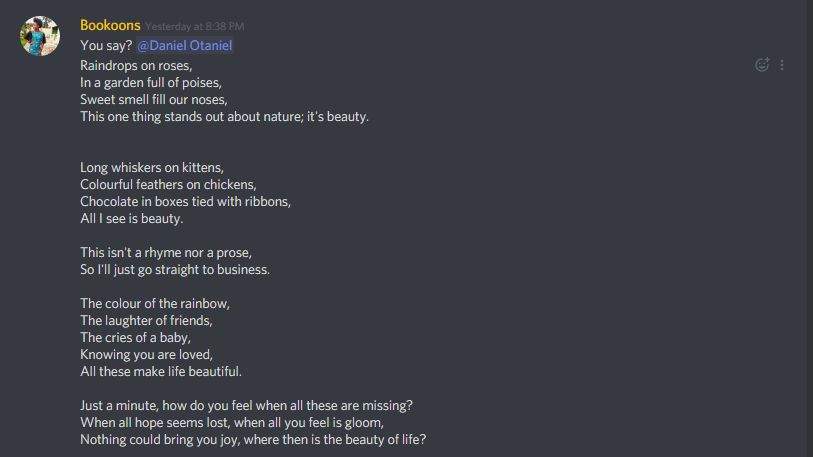Open the Add Reaction emoji picker

pos(762,65)
